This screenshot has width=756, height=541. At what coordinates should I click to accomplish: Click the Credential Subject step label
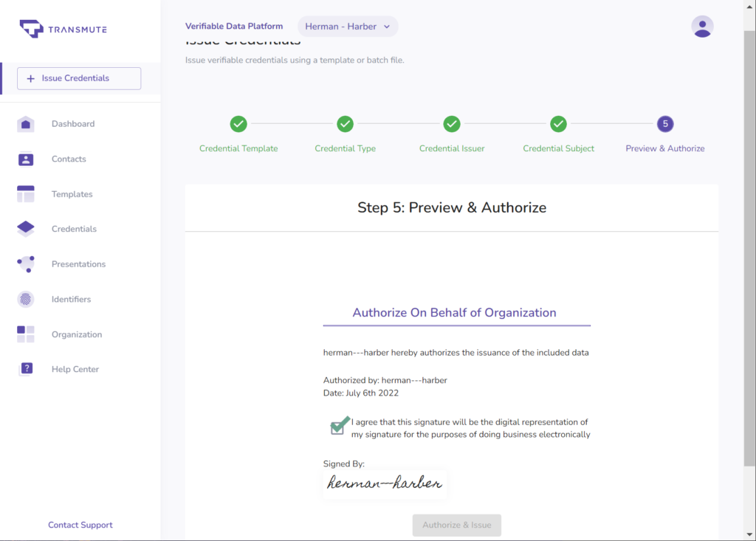click(558, 148)
